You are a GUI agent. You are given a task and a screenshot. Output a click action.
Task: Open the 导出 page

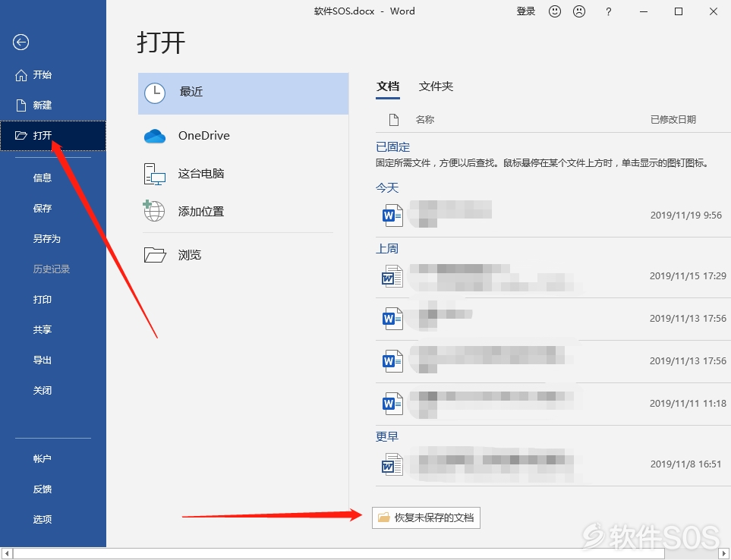43,360
